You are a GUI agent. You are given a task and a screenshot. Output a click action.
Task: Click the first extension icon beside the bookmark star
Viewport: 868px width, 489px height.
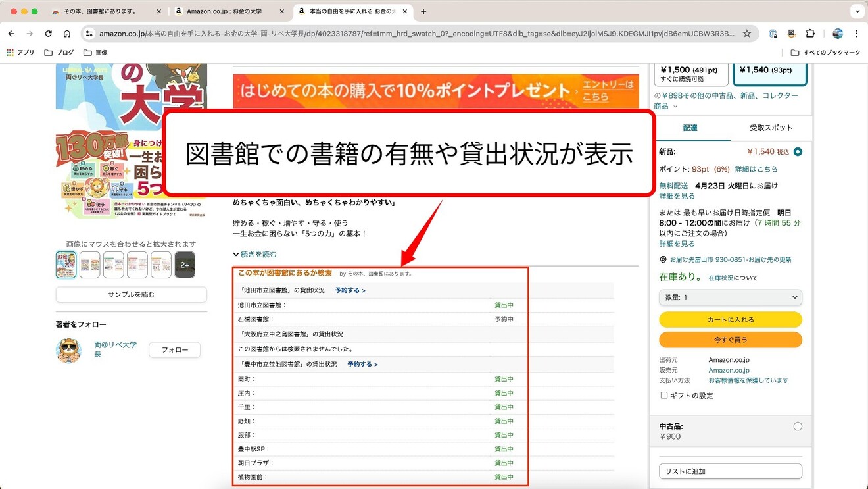[x=773, y=34]
